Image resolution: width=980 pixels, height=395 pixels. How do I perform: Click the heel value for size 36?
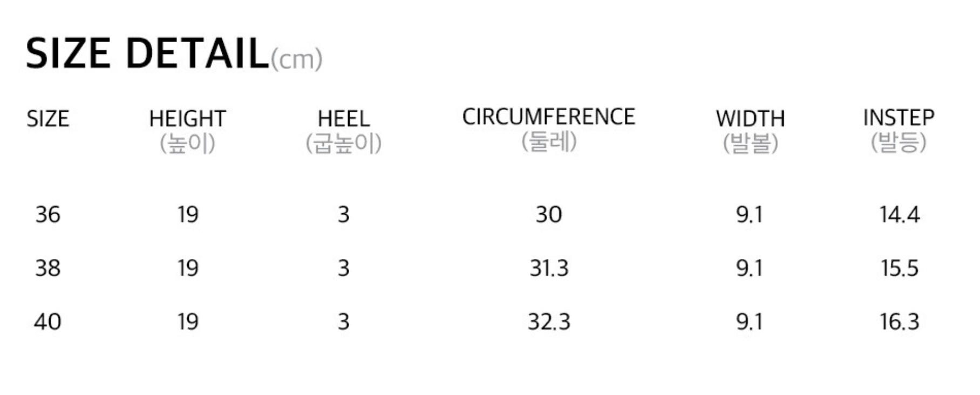(x=344, y=215)
